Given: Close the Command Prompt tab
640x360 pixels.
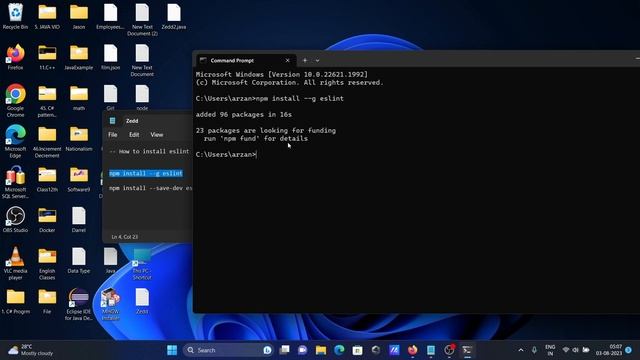Looking at the screenshot, I should [287, 60].
